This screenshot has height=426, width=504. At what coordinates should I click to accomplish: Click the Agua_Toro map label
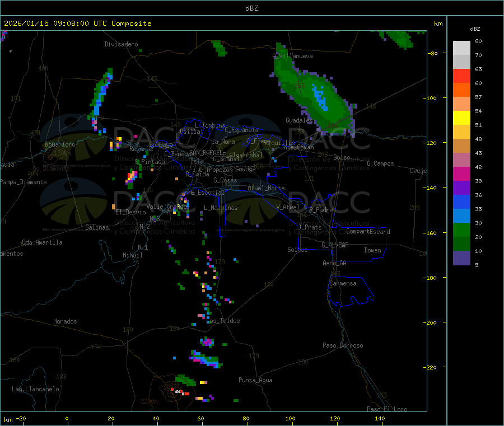tap(60, 144)
